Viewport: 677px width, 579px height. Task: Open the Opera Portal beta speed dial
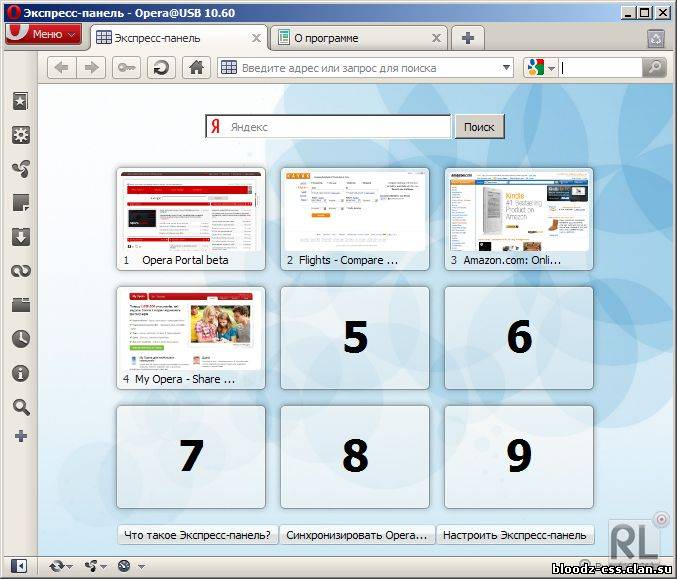tap(191, 219)
